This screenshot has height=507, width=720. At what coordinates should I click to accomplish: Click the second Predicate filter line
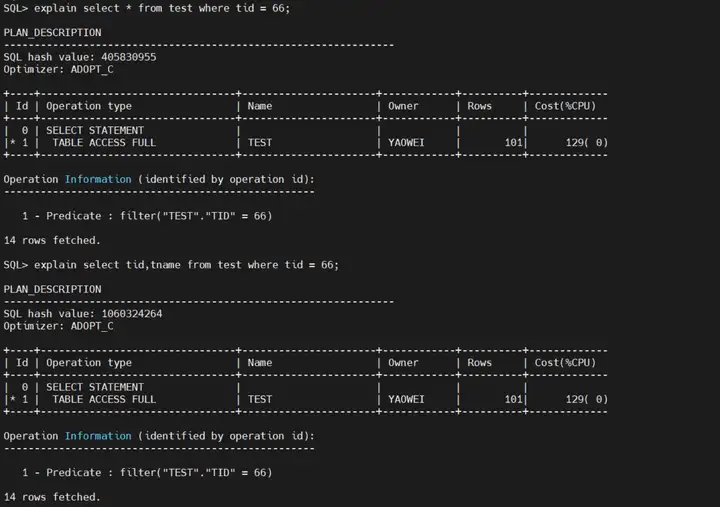147,472
